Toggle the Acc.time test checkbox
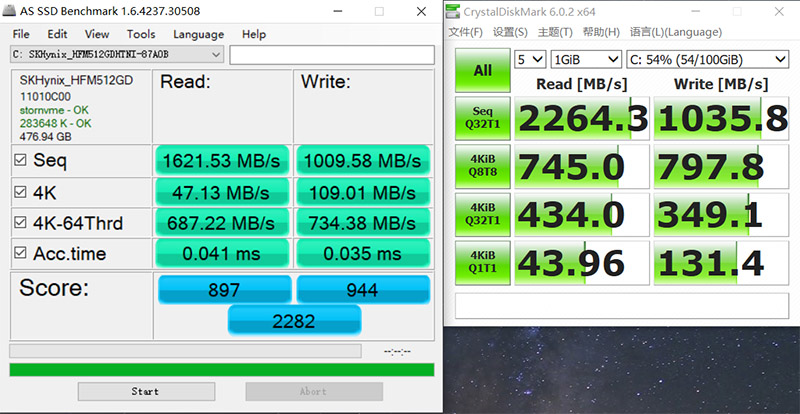Screen dimensions: 800x414 coord(20,253)
